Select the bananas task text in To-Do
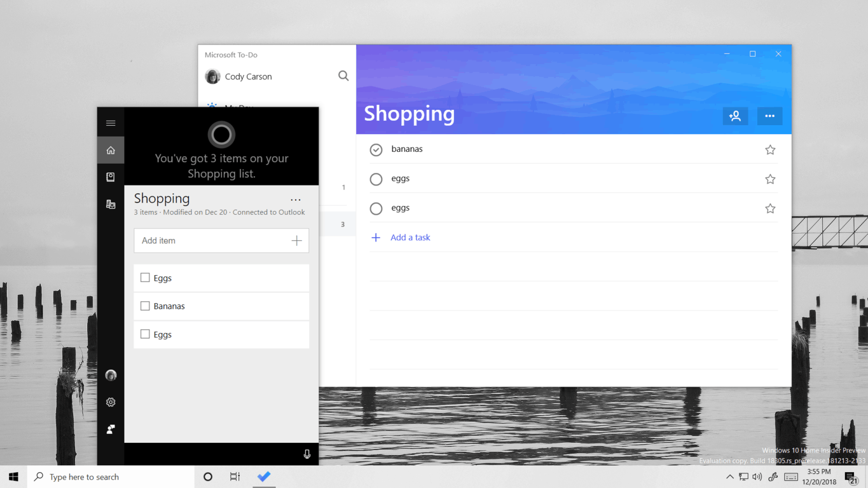This screenshot has height=488, width=868. click(407, 149)
